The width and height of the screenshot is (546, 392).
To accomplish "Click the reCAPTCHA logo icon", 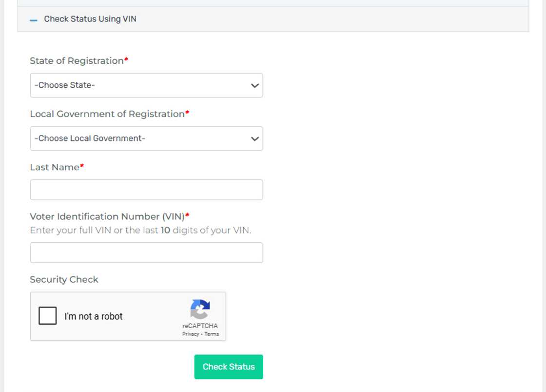I will click(200, 309).
